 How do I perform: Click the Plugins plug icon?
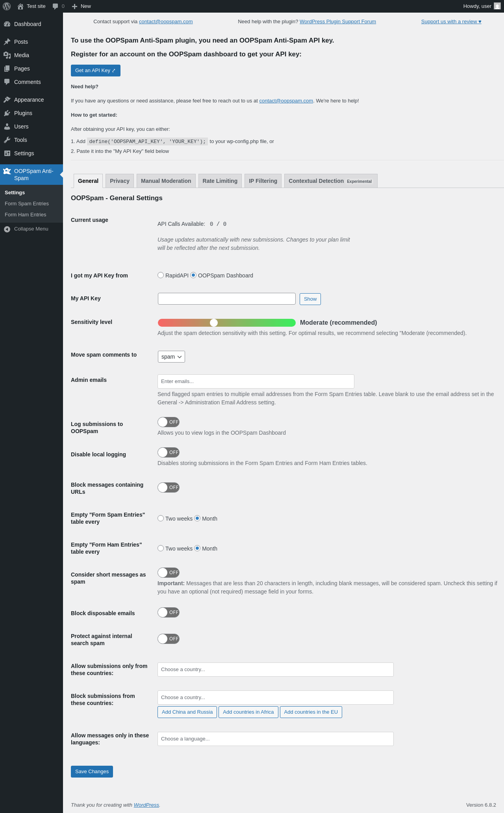pos(7,113)
